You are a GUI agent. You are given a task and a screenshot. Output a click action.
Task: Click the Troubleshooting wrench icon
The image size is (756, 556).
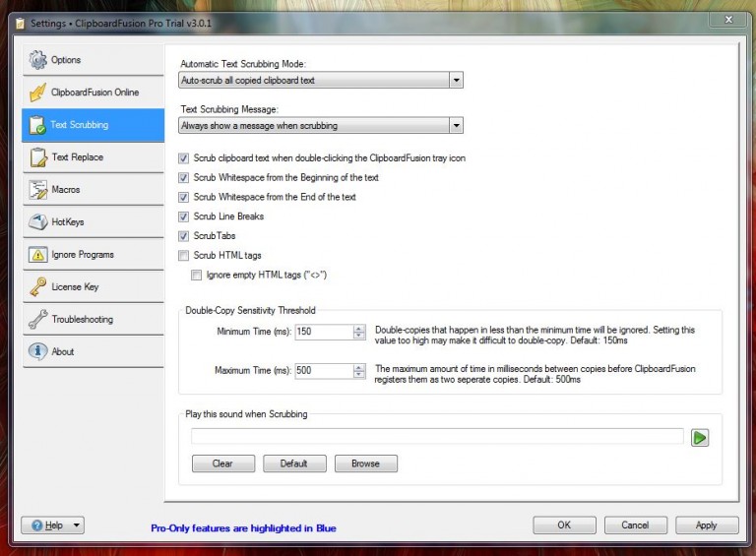(x=37, y=319)
